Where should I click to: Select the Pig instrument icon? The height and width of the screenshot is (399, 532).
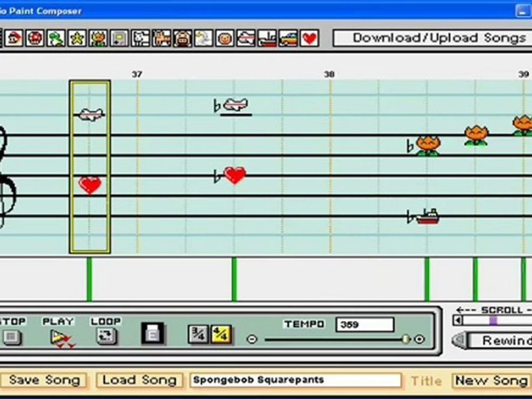[x=182, y=38]
